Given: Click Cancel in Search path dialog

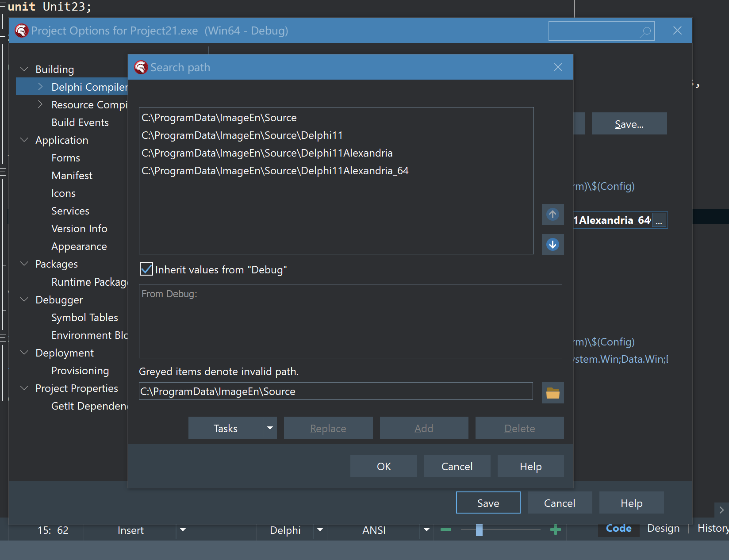Looking at the screenshot, I should tap(457, 466).
